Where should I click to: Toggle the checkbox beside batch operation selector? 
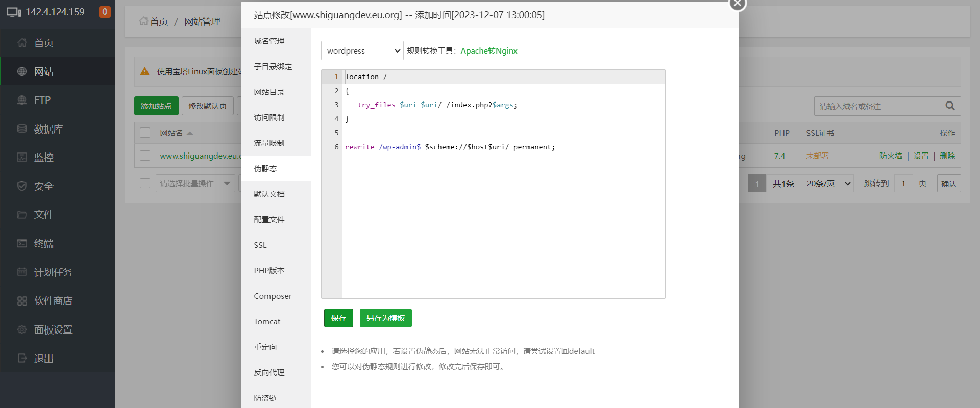coord(145,183)
